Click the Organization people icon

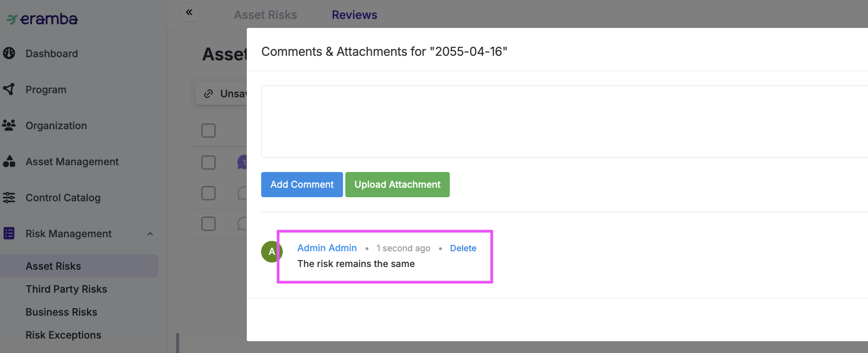9,125
